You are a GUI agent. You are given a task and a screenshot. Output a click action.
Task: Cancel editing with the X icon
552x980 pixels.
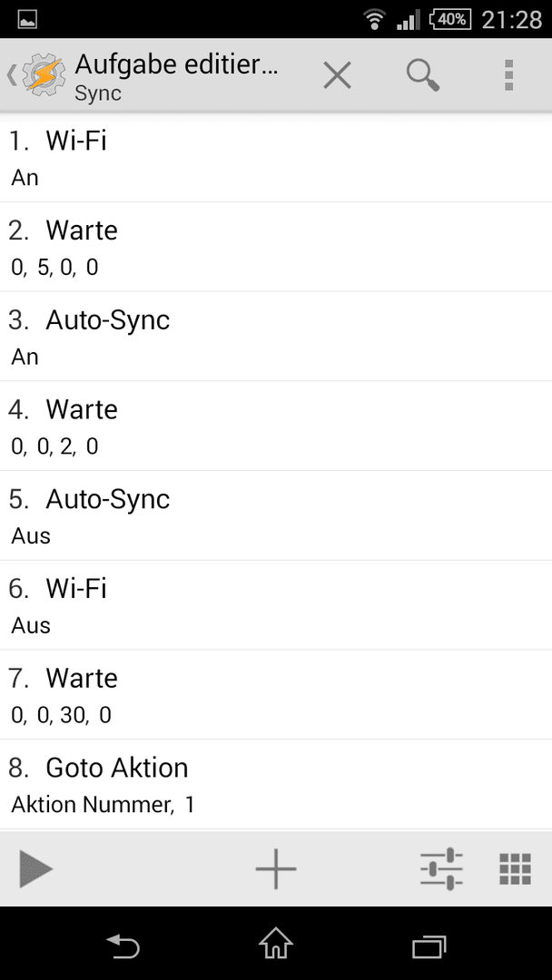(337, 75)
